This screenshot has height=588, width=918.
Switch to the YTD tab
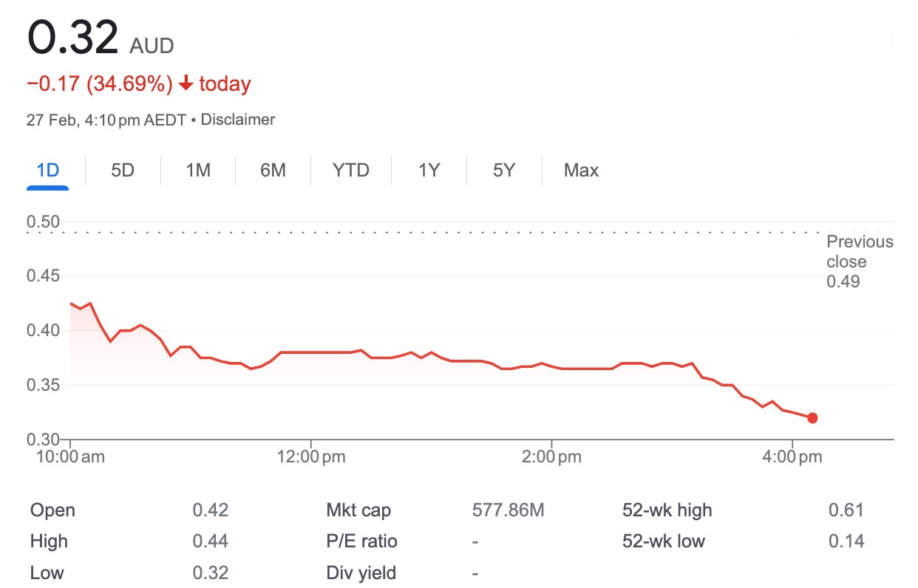[350, 171]
